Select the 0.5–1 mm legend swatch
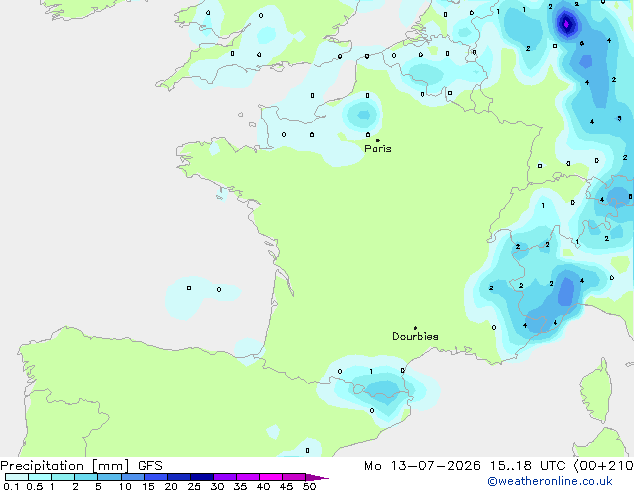Screen dimensions: 634x490 tap(40, 477)
